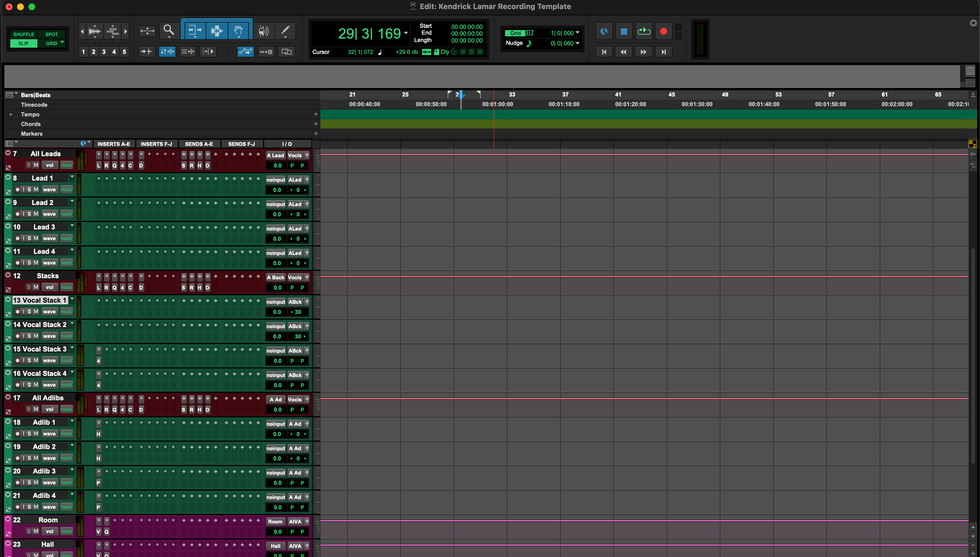
Task: Record-arm the Adlib 3 track
Action: pos(17,482)
